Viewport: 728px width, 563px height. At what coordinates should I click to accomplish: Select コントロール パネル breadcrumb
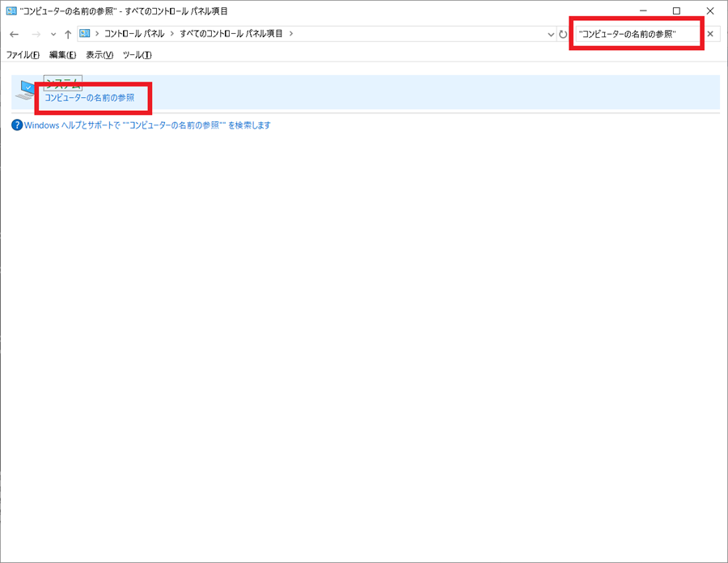click(134, 33)
